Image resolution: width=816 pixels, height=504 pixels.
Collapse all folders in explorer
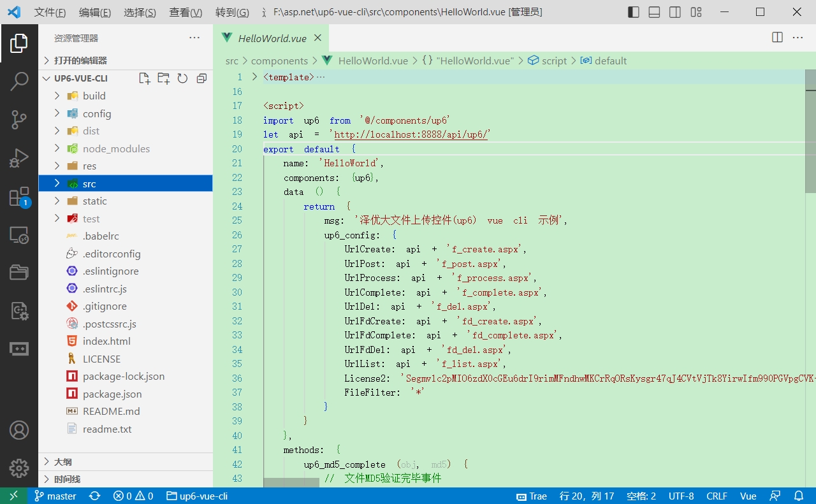click(201, 78)
